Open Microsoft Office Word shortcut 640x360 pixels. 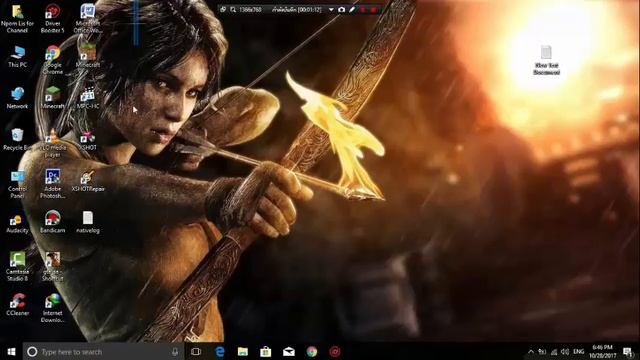click(x=87, y=19)
